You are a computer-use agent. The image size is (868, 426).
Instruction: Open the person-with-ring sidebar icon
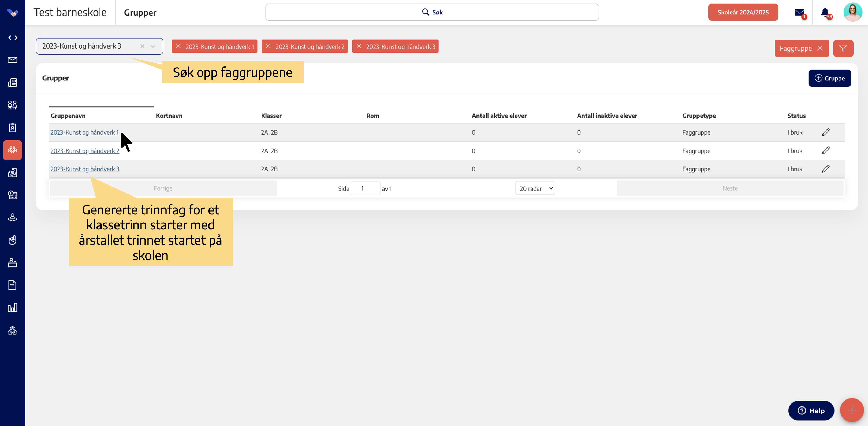(x=13, y=217)
